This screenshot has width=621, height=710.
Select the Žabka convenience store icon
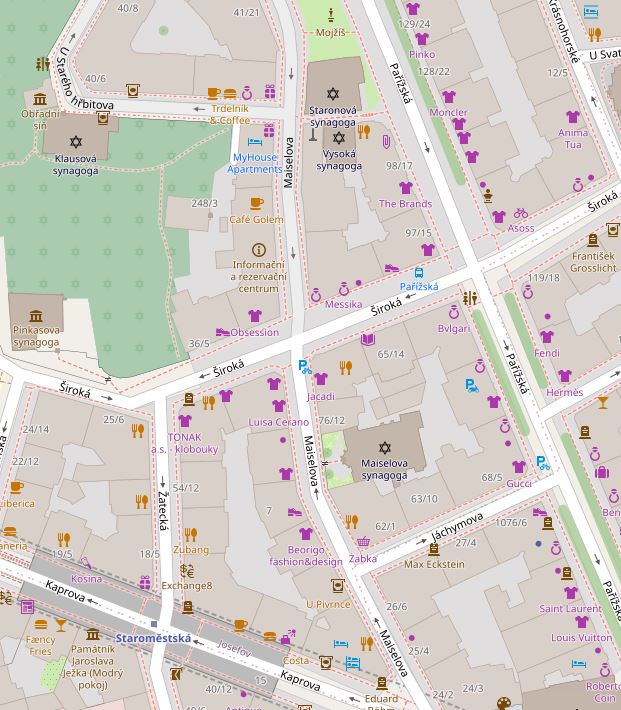(363, 543)
